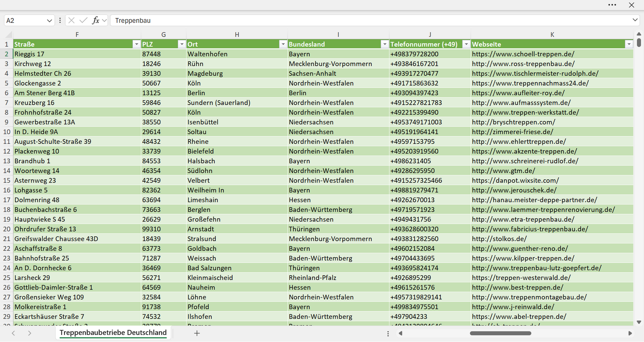
Task: Click the Insert Function fx icon
Action: tap(95, 20)
